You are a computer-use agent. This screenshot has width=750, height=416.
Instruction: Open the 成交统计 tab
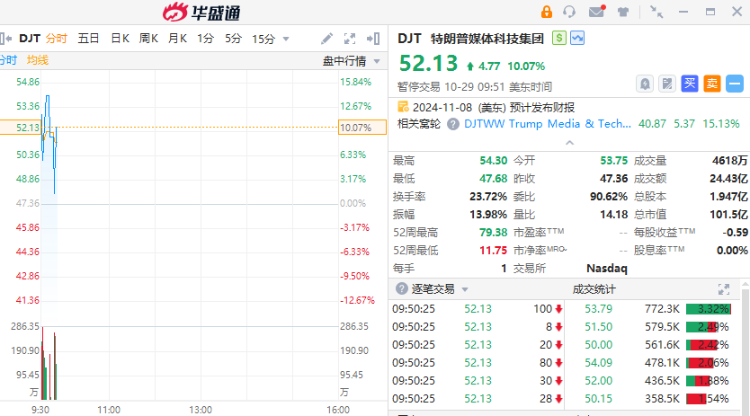point(594,289)
